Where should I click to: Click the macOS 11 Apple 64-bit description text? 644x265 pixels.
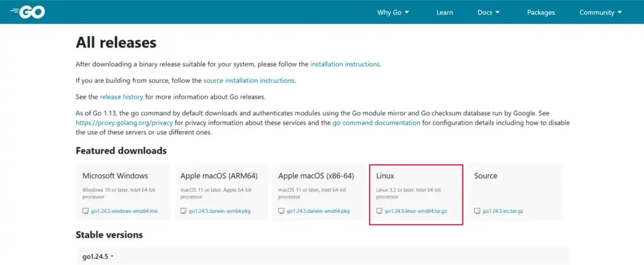pyautogui.click(x=216, y=193)
